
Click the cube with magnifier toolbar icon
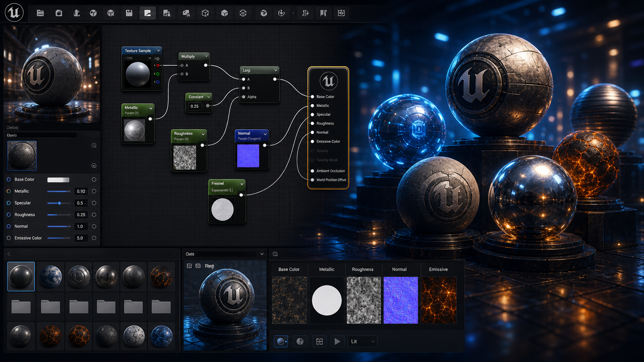coord(111,13)
